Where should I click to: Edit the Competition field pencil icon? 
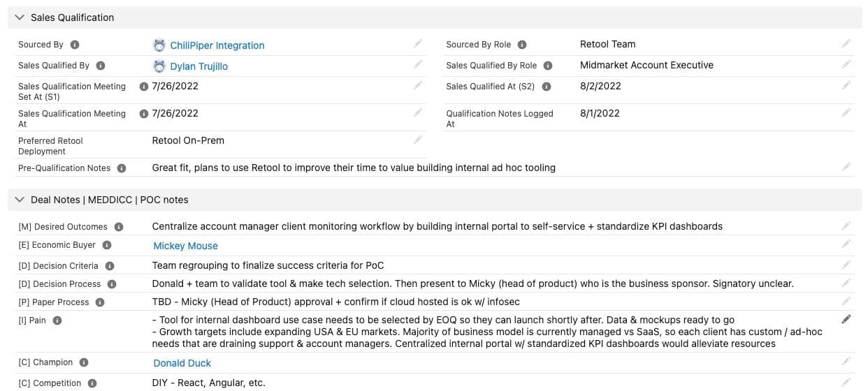846,382
